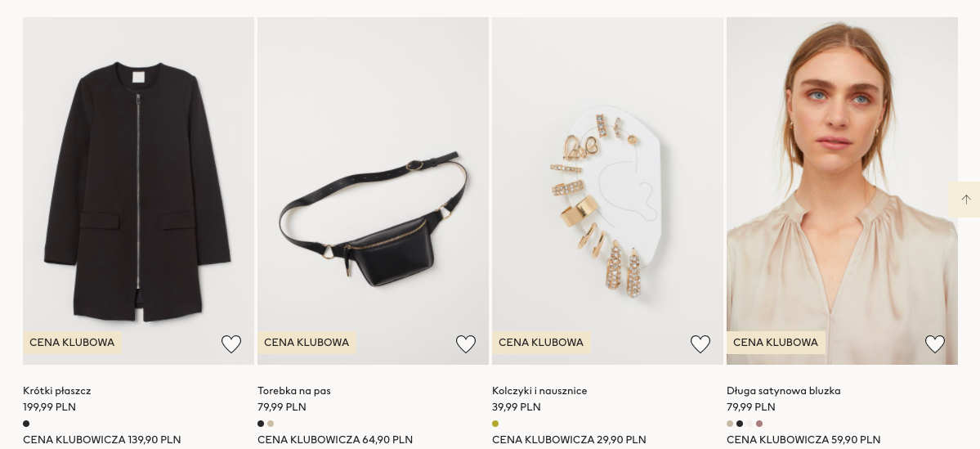This screenshot has width=980, height=449.
Task: Select gold swatch for Kolczyki i nausznice
Action: click(495, 424)
